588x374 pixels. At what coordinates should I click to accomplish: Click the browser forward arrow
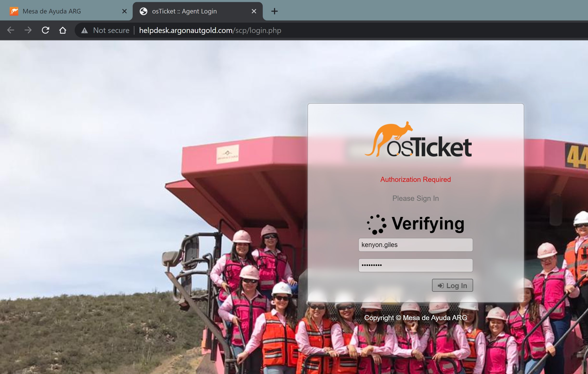[28, 30]
